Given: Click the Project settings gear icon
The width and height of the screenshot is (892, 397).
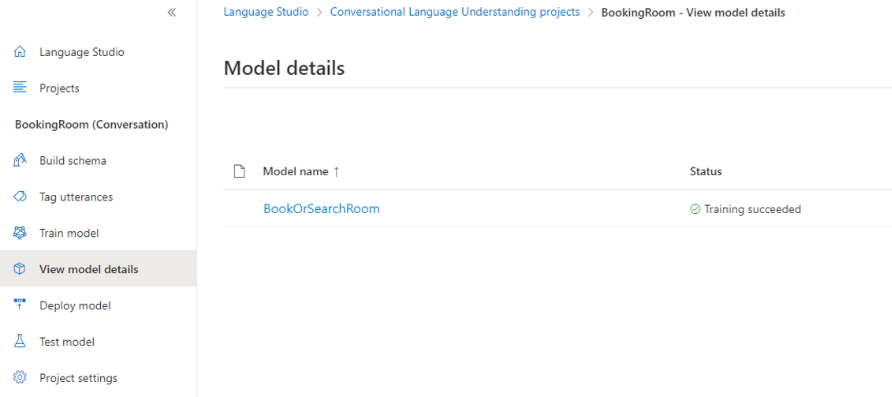Looking at the screenshot, I should pos(20,378).
